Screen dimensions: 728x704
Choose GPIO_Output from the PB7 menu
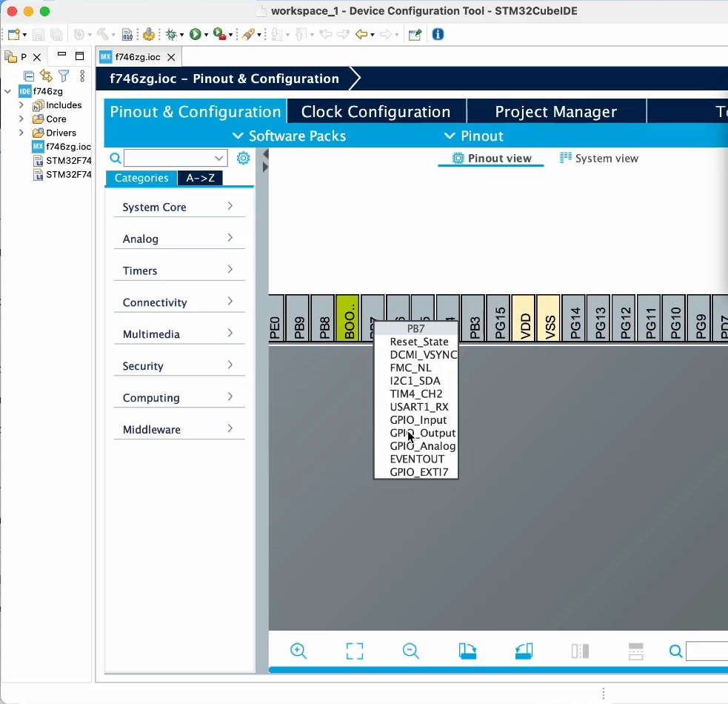coord(422,433)
